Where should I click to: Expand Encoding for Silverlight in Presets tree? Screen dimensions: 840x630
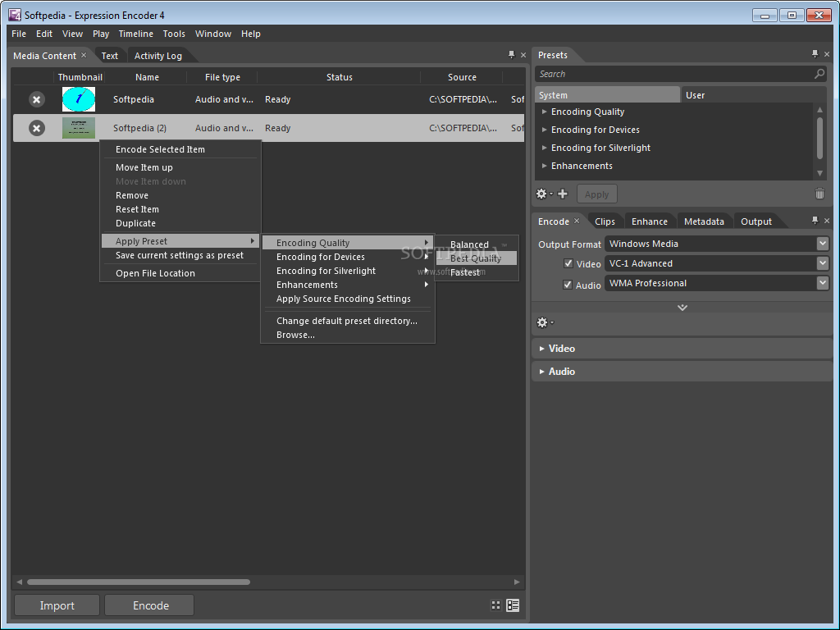coord(545,148)
